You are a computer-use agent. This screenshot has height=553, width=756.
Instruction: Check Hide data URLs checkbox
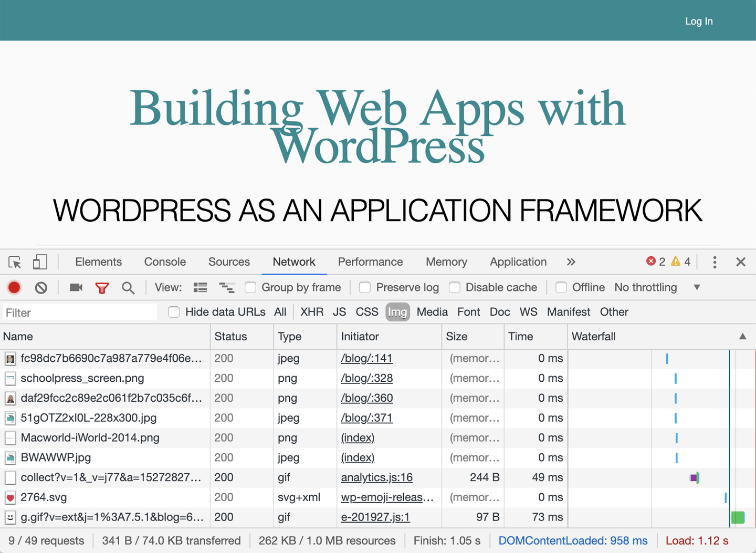174,312
